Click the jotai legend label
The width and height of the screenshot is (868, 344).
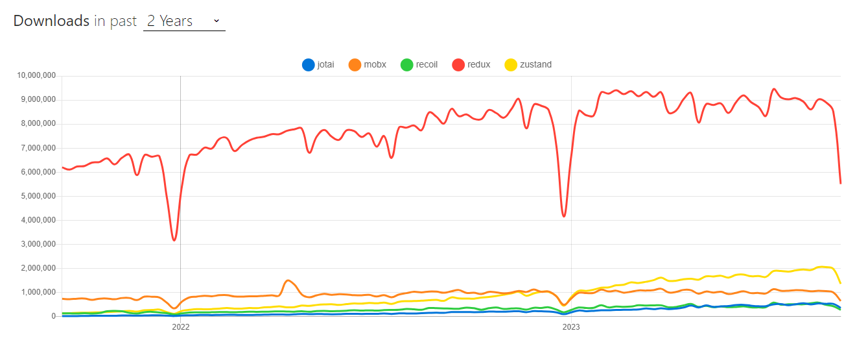(x=325, y=64)
